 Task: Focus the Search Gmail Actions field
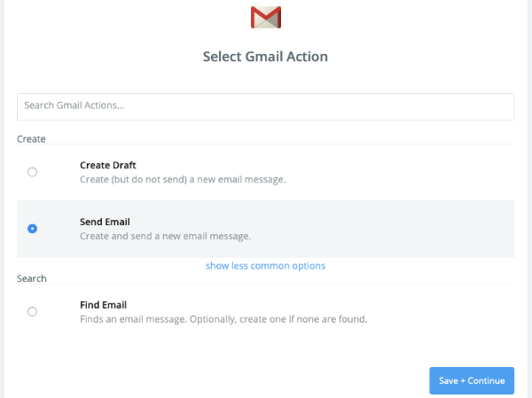pos(266,106)
